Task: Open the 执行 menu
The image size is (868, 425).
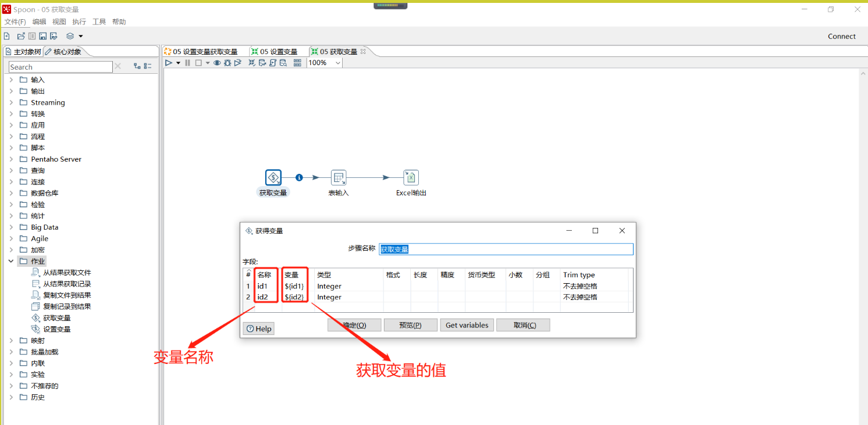Action: pyautogui.click(x=79, y=22)
